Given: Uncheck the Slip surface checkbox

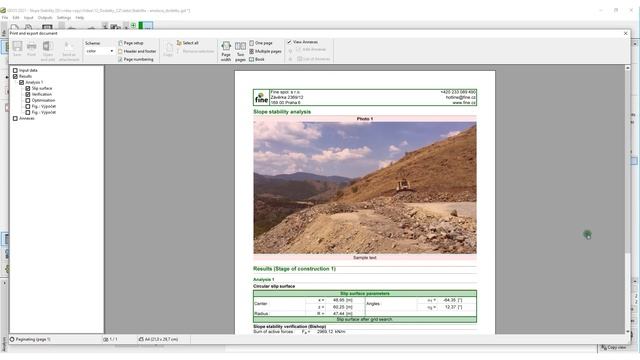Looking at the screenshot, I should point(28,88).
